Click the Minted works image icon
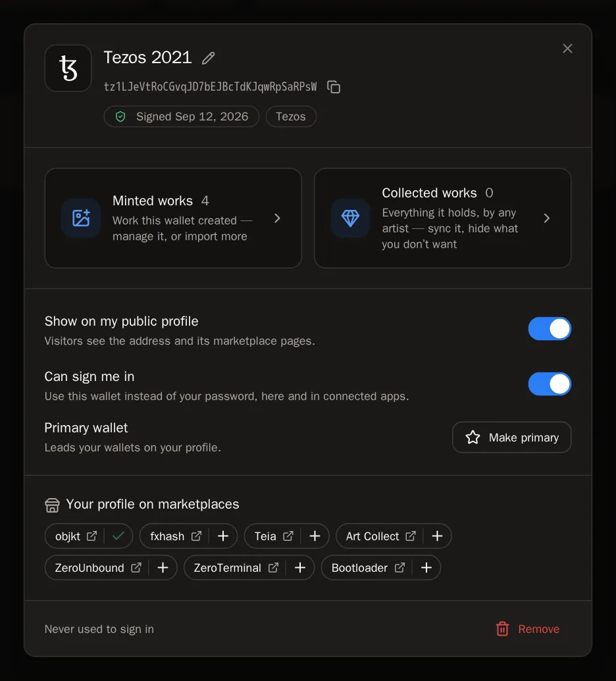The width and height of the screenshot is (616, 681). coord(81,218)
